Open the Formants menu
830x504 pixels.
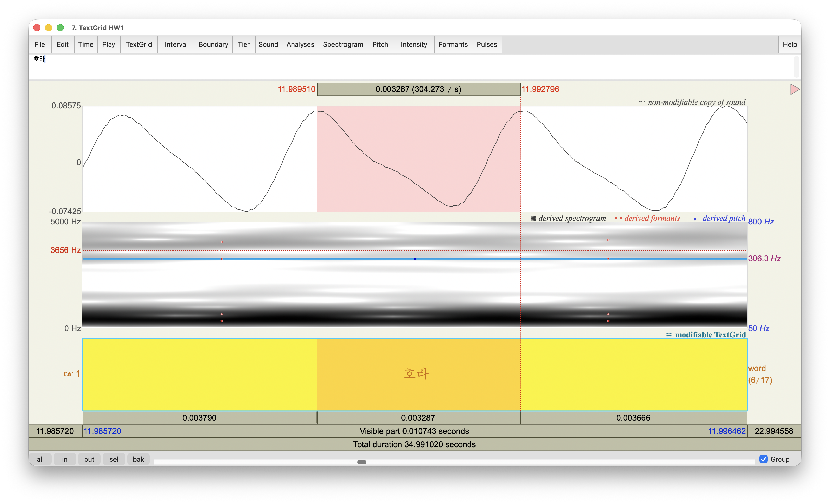pos(453,44)
